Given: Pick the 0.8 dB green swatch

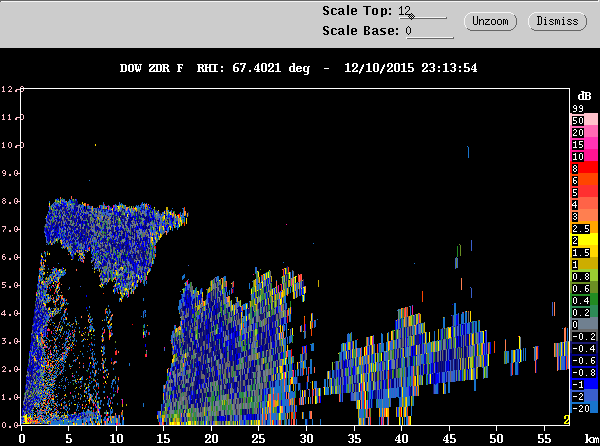Looking at the screenshot, I should point(584,277).
